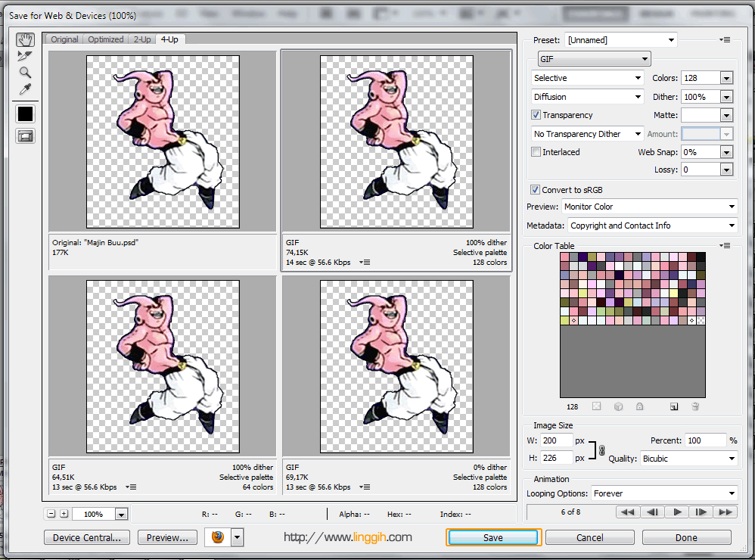
Task: Enable the Interlaced checkbox
Action: [536, 151]
